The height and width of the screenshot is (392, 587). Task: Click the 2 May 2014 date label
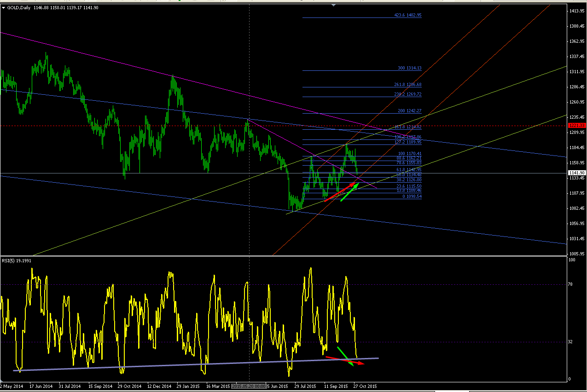12,386
